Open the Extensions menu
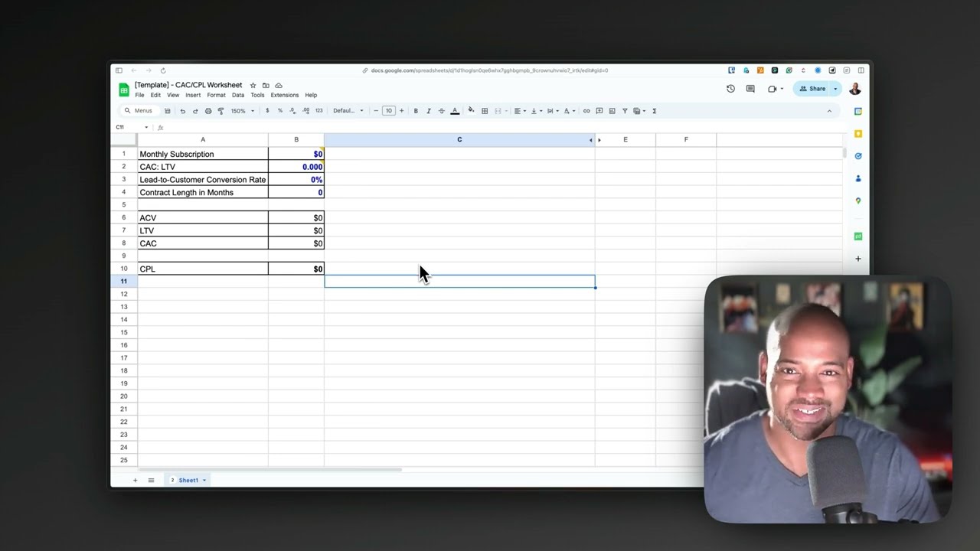 pyautogui.click(x=285, y=96)
